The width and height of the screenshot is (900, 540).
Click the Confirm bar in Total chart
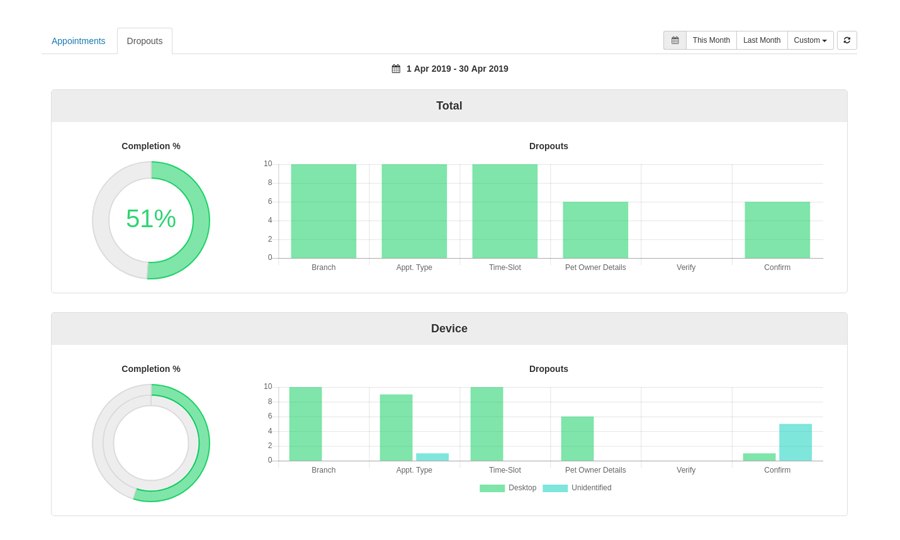click(777, 230)
